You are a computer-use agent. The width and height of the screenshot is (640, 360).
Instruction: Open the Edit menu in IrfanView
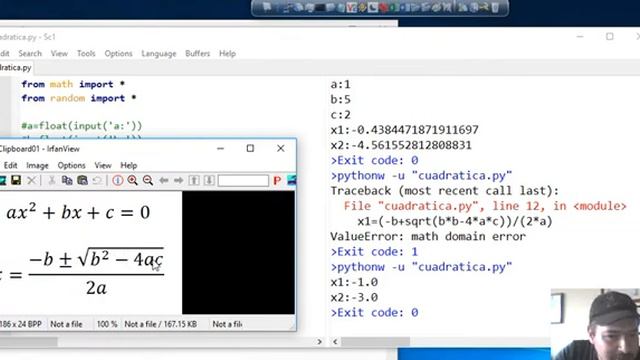click(x=10, y=165)
